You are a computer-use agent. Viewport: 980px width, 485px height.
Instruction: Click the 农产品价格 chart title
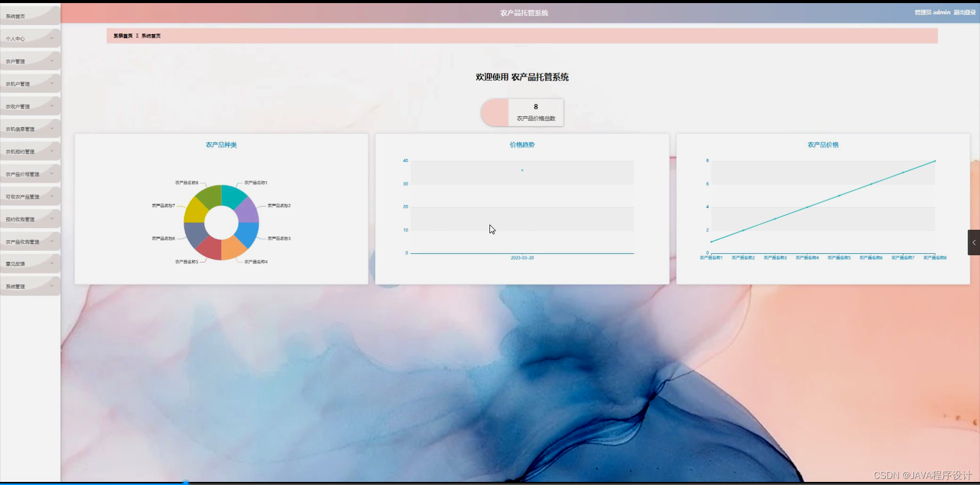[823, 145]
